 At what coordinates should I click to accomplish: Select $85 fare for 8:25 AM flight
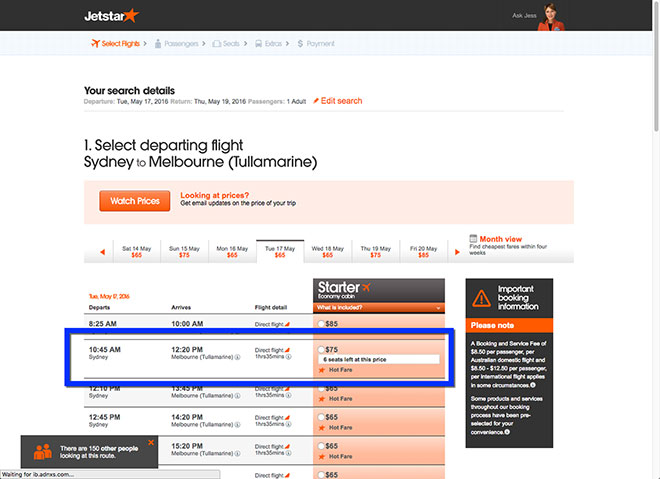(x=321, y=324)
